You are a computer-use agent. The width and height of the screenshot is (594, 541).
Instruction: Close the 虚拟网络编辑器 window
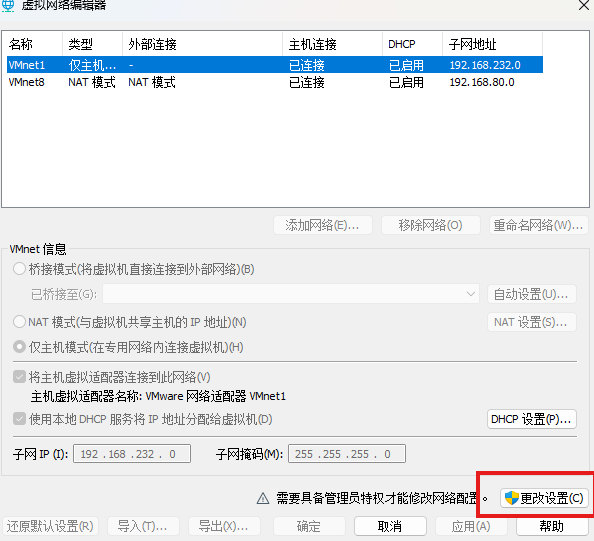click(x=584, y=5)
